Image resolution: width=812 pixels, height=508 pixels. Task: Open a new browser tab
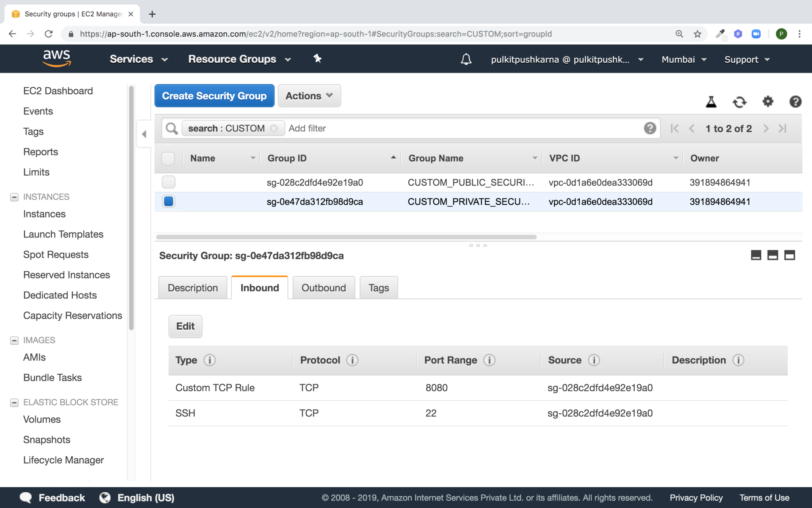152,14
